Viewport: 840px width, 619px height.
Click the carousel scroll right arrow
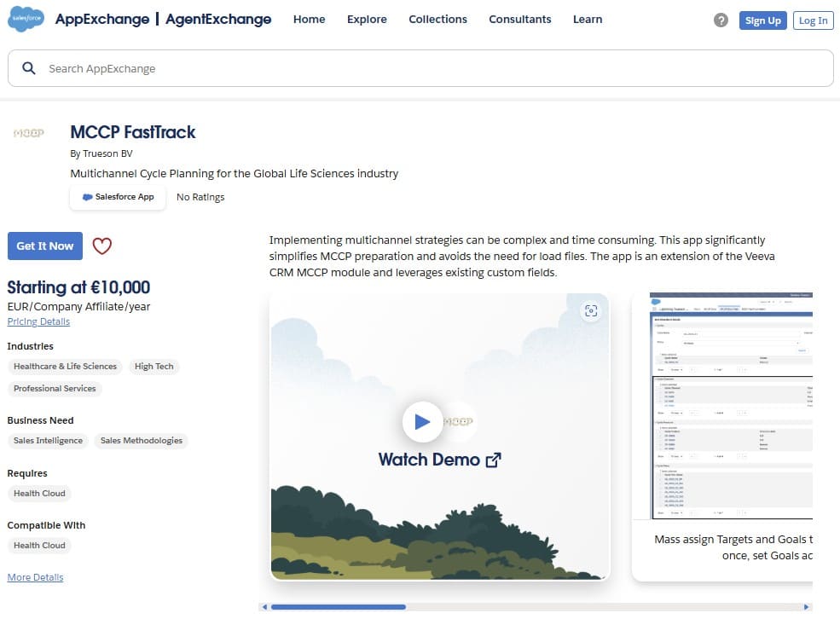tap(806, 607)
